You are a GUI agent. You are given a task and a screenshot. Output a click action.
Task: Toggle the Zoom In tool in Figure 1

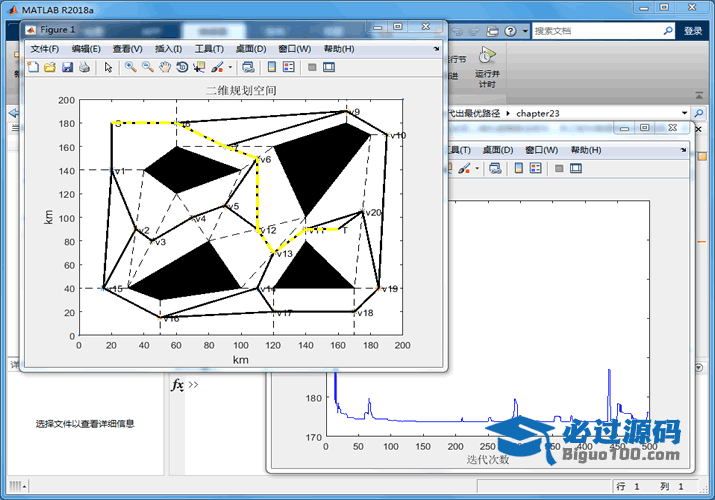tap(130, 67)
